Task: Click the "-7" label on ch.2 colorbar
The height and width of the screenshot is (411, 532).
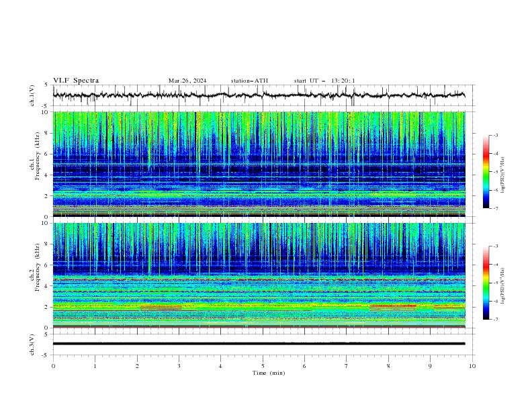Action: 496,319
